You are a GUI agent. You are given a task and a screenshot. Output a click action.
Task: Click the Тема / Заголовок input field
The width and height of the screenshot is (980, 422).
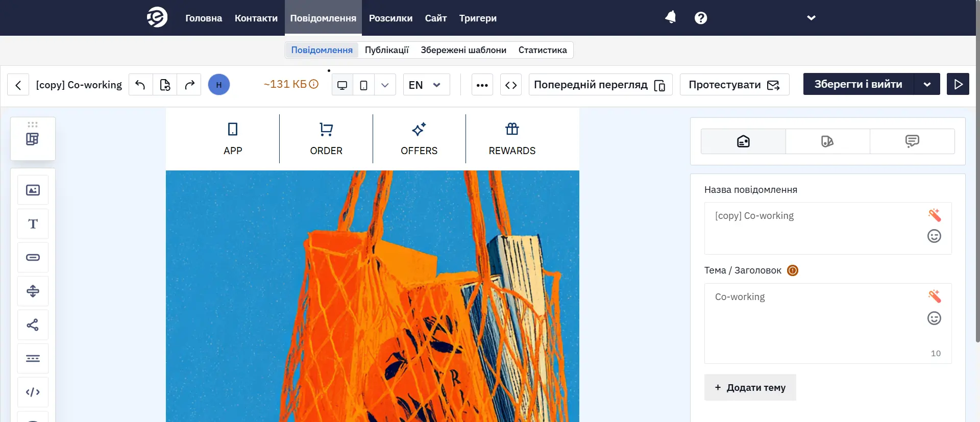(x=828, y=324)
